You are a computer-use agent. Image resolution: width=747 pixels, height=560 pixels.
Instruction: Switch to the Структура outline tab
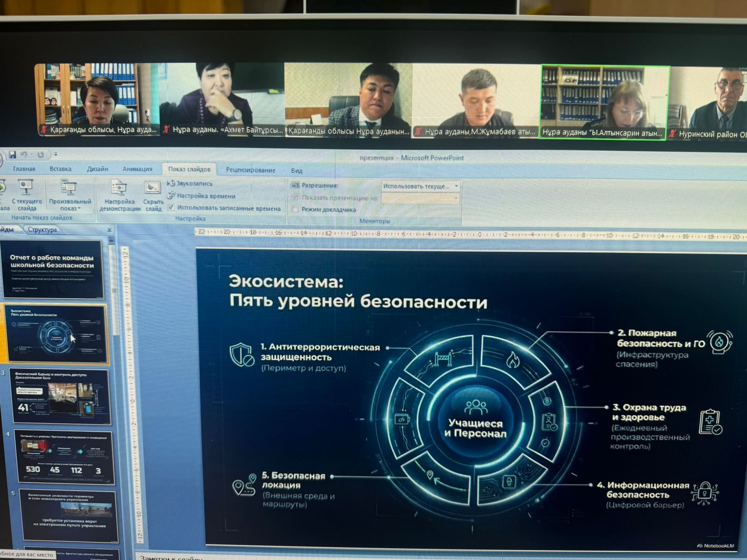click(42, 230)
